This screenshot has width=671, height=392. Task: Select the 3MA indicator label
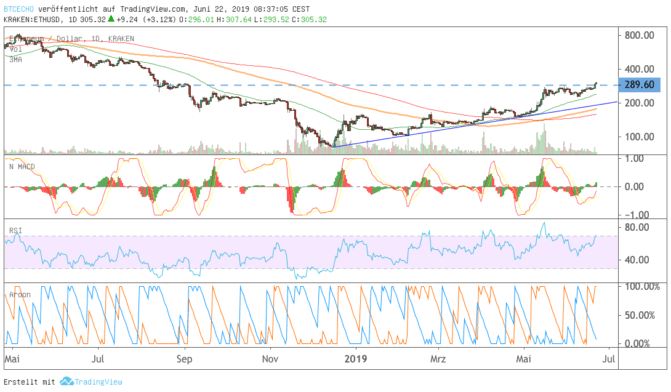tap(15, 60)
